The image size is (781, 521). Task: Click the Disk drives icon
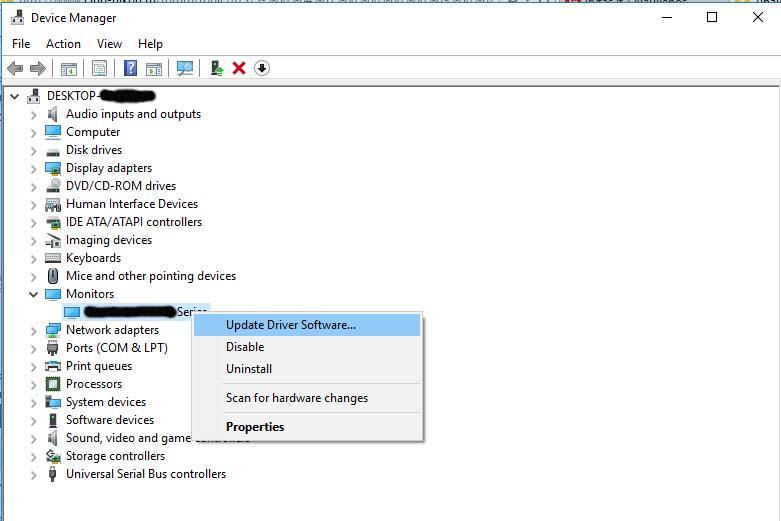click(x=53, y=151)
